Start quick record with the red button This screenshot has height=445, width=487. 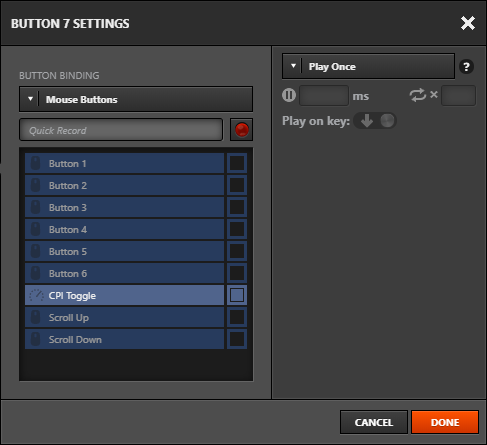[241, 130]
